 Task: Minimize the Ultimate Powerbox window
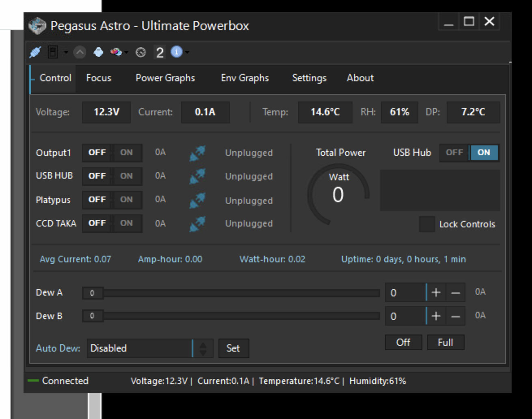(449, 22)
